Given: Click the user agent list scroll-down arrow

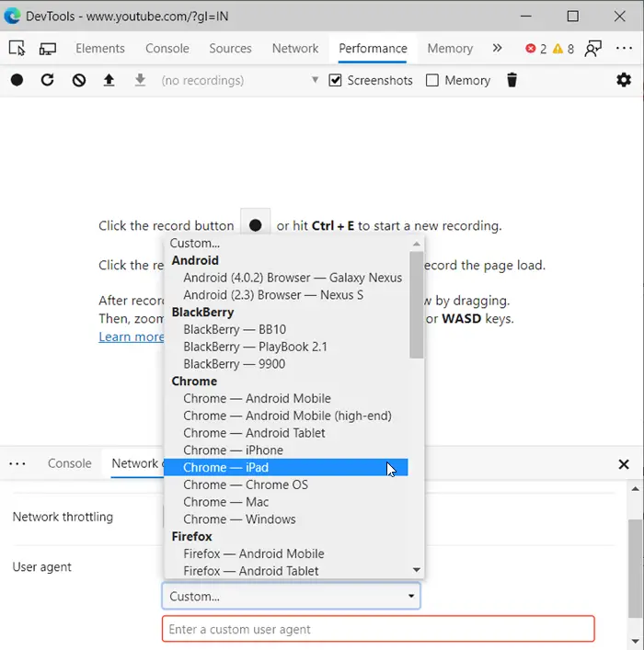Looking at the screenshot, I should pyautogui.click(x=417, y=570).
